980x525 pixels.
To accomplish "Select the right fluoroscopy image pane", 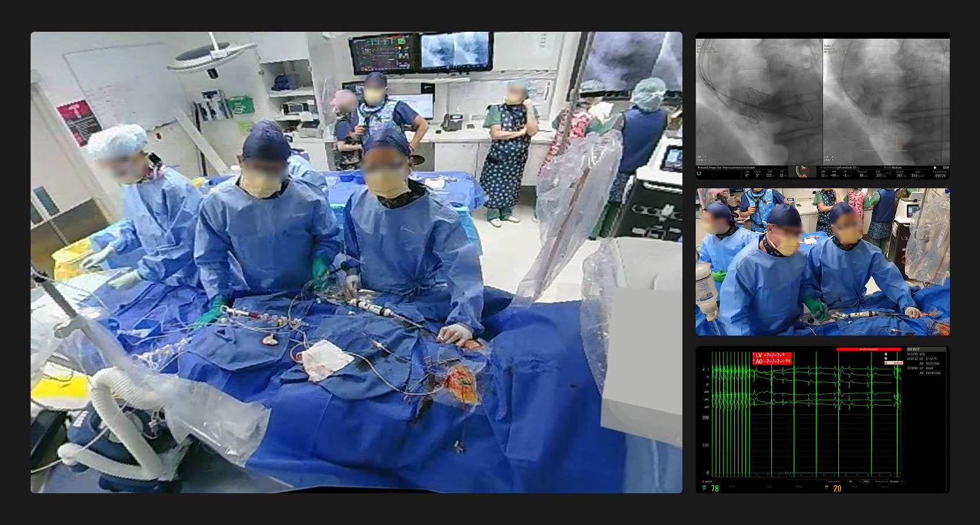I will (886, 102).
